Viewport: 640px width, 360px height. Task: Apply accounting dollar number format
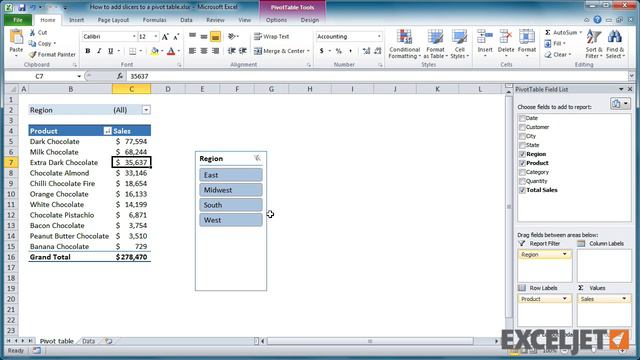pyautogui.click(x=322, y=51)
